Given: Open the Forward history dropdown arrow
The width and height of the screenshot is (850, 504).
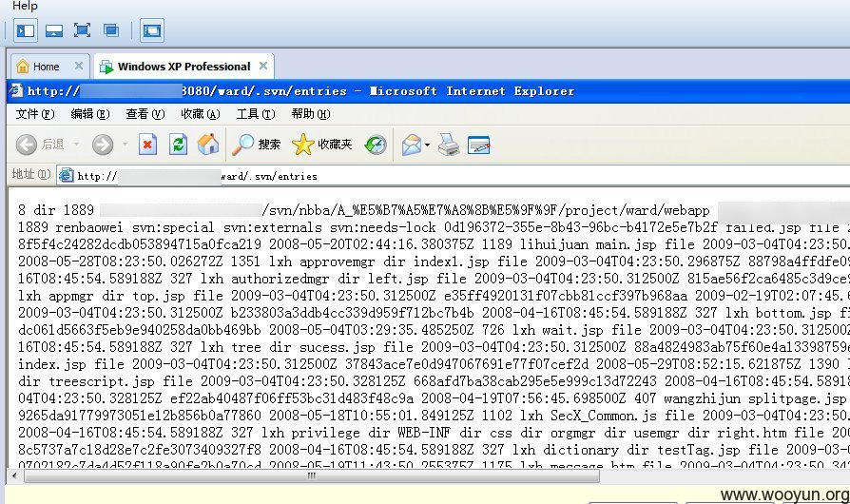Looking at the screenshot, I should 126,145.
